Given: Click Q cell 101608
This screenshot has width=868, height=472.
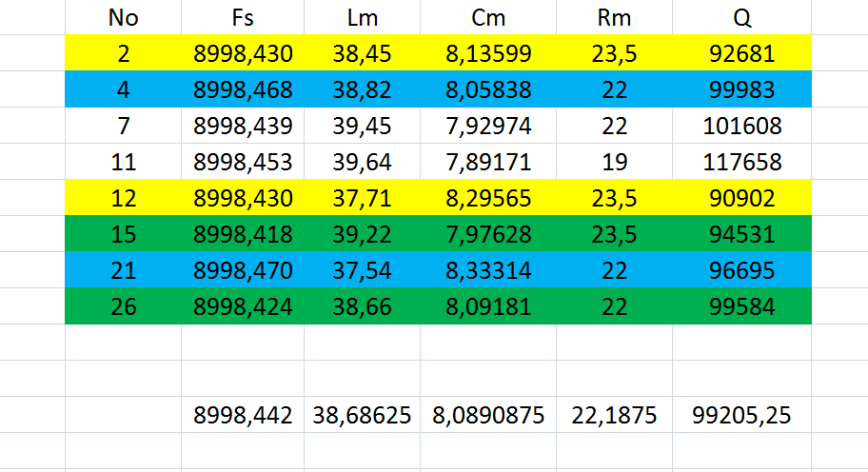Looking at the screenshot, I should [741, 126].
